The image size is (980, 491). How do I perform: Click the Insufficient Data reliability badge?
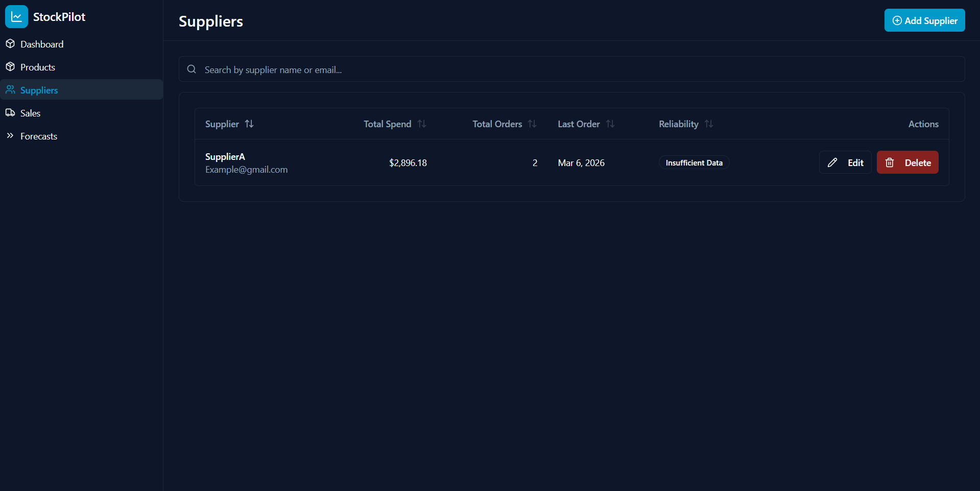click(x=694, y=162)
